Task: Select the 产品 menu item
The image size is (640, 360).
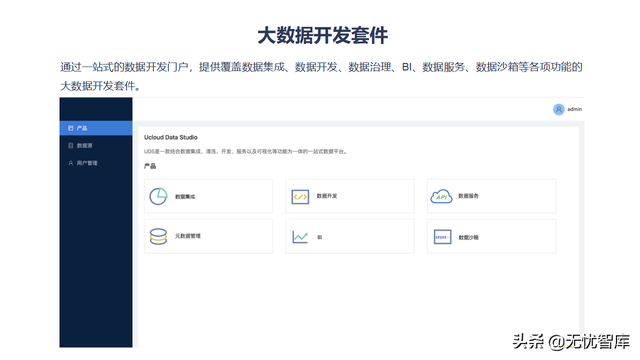Action: coord(96,128)
